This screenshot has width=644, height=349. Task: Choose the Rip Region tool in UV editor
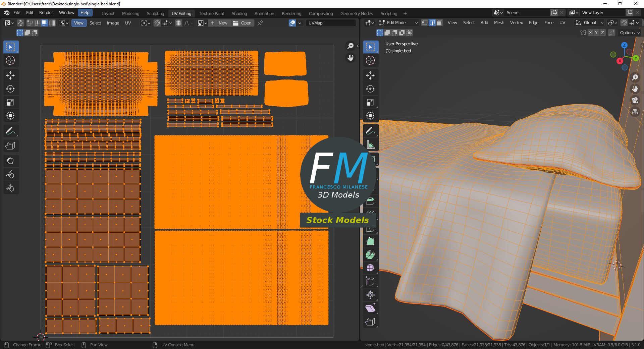[10, 146]
